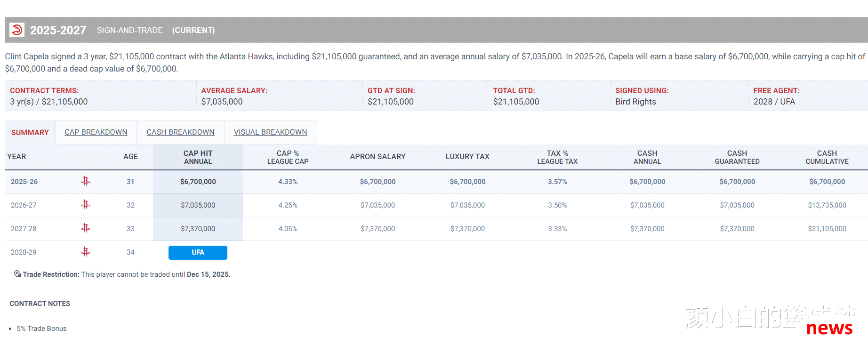This screenshot has height=345, width=868.
Task: Select the 2028-29 year cell
Action: 24,252
